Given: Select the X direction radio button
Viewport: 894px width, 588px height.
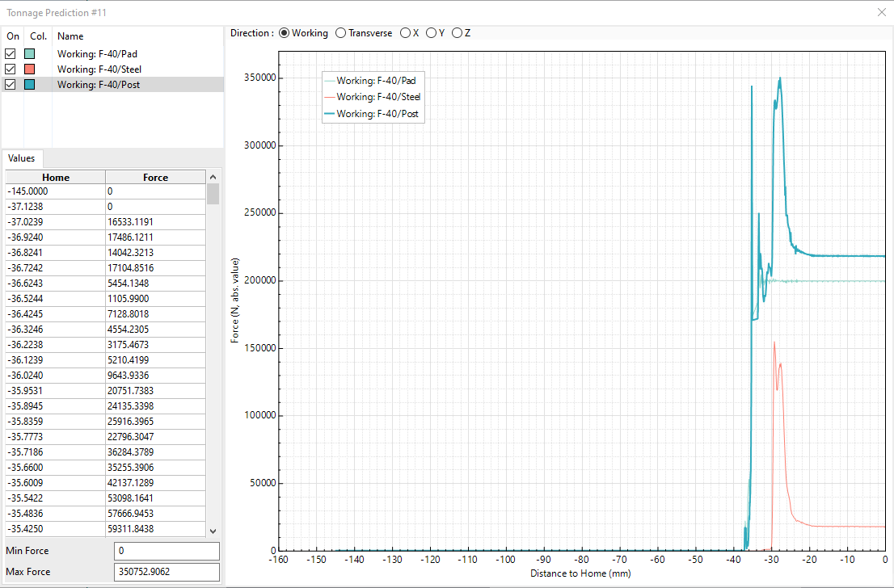Looking at the screenshot, I should pos(405,33).
